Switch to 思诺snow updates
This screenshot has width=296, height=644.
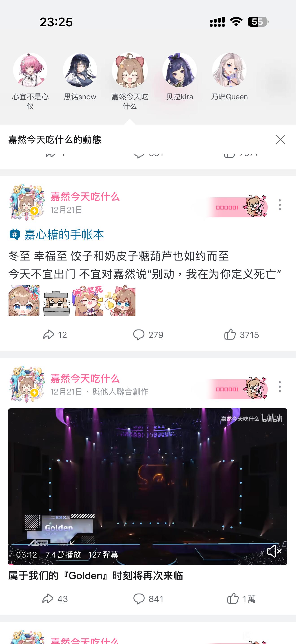point(80,77)
